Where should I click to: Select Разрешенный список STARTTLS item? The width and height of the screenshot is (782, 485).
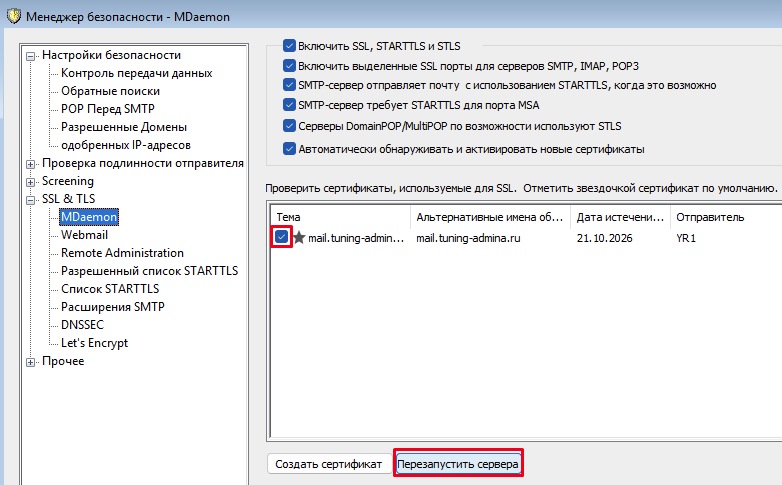(150, 271)
